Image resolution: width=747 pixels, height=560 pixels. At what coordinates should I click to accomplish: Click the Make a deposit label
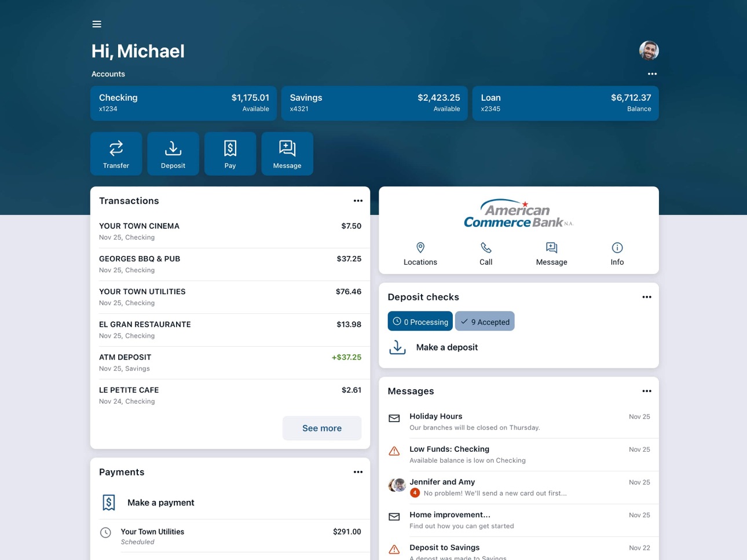click(x=447, y=347)
